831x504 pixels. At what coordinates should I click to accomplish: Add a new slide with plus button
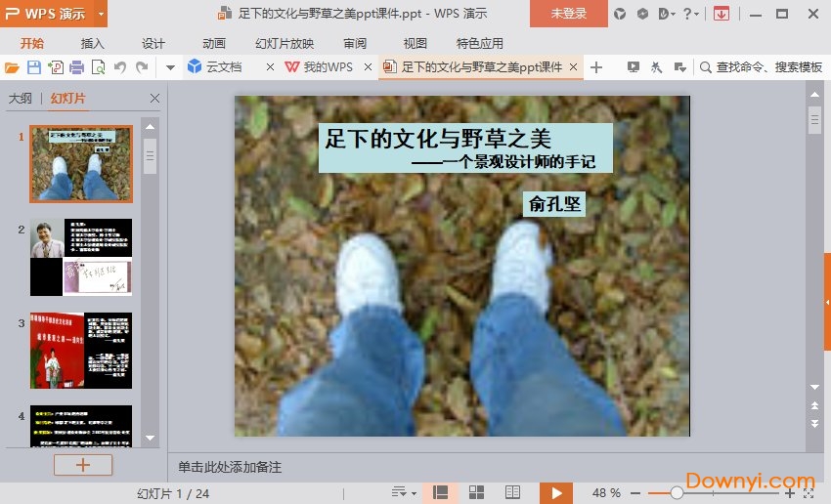click(x=83, y=465)
